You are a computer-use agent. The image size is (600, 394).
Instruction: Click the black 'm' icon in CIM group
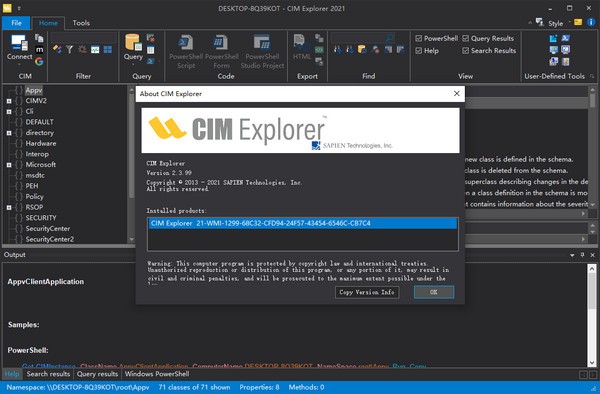(39, 49)
